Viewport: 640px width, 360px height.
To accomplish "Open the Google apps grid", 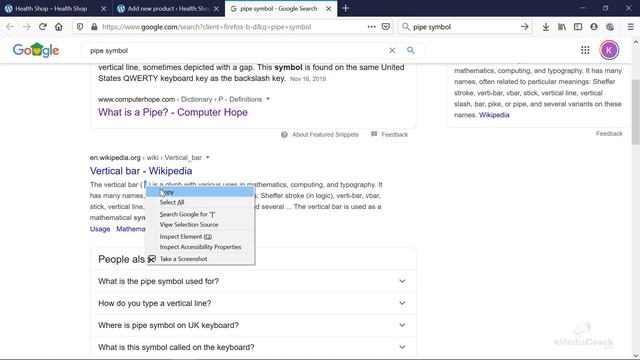I will click(x=585, y=50).
